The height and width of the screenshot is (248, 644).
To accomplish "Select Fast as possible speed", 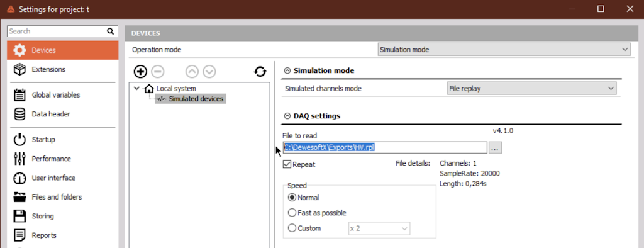I will (292, 213).
